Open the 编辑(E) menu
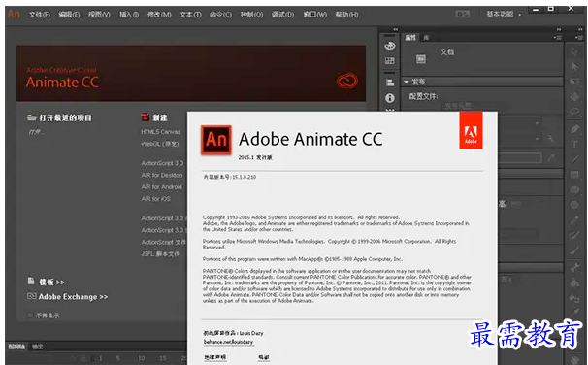 pos(69,15)
